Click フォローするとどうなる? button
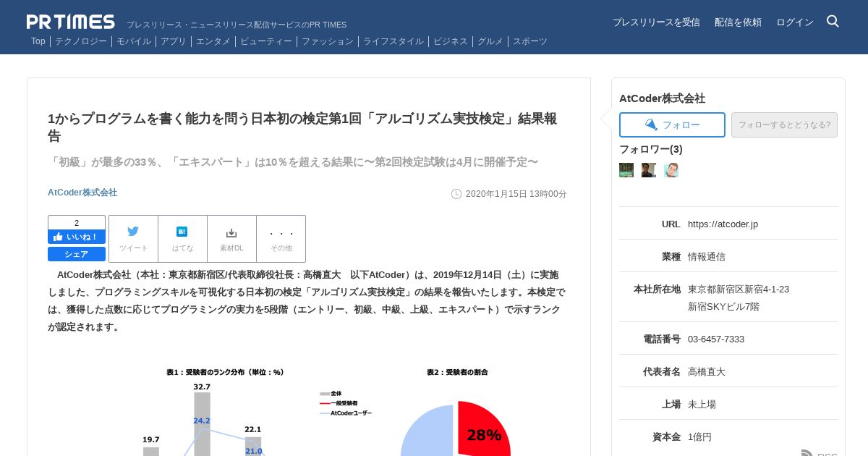This screenshot has width=868, height=456. point(784,124)
